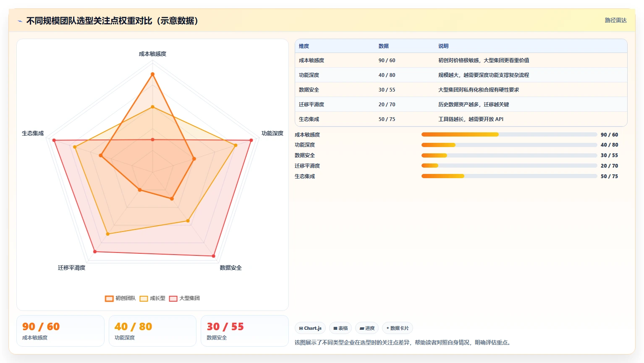Click the radar axis label 数据安全

230,268
